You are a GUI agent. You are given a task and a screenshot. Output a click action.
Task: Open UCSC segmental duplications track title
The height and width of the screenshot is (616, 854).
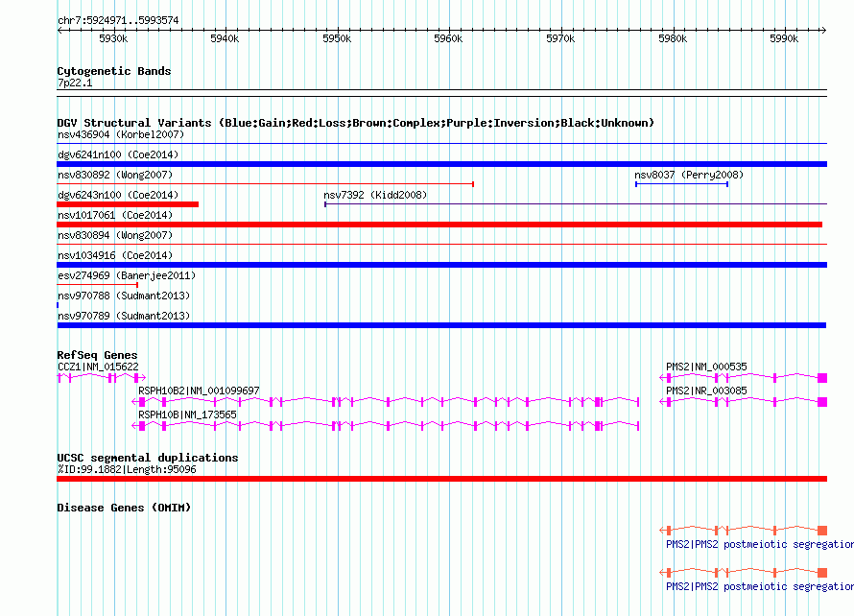pos(148,458)
